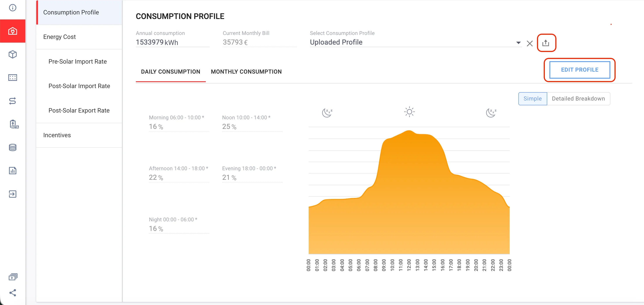Select the consumption (house plug) sidebar icon
644x305 pixels.
tap(12, 31)
